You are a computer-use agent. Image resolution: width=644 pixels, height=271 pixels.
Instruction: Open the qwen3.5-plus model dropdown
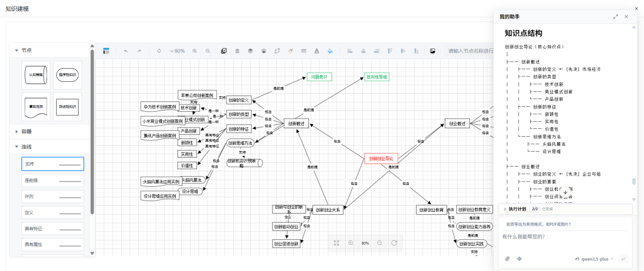(595, 259)
